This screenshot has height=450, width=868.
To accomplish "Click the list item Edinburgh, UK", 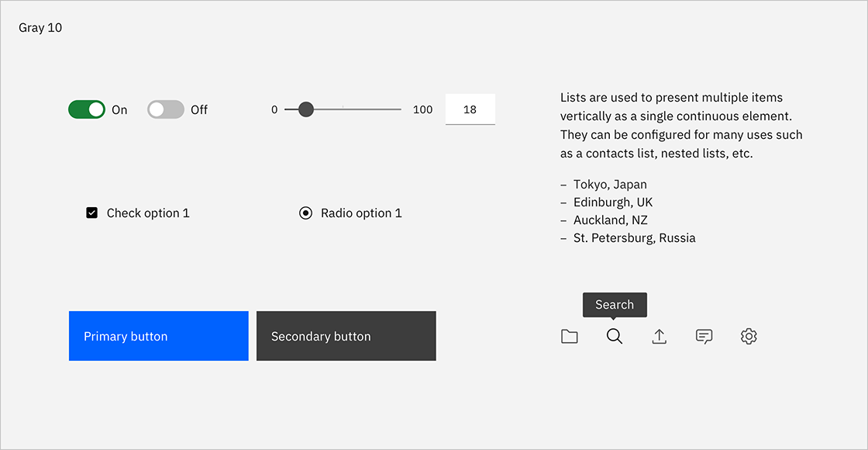I will pos(613,202).
